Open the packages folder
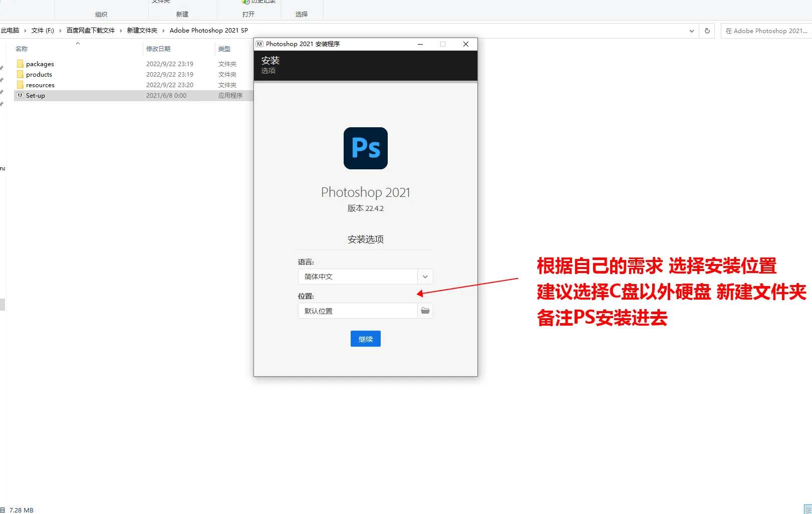The image size is (812, 514). point(40,64)
